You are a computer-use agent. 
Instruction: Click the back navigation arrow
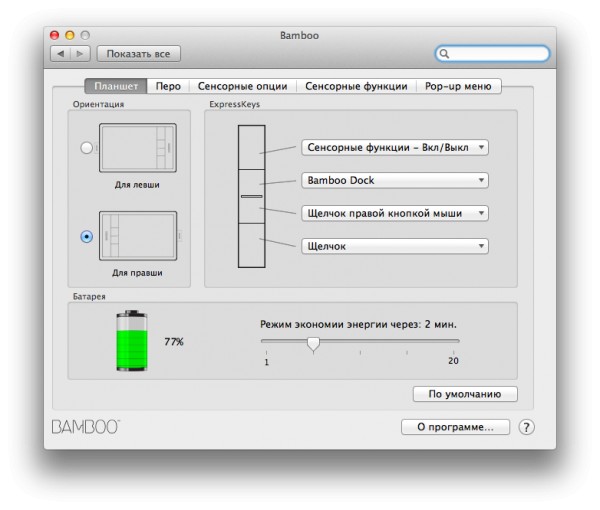(x=60, y=54)
